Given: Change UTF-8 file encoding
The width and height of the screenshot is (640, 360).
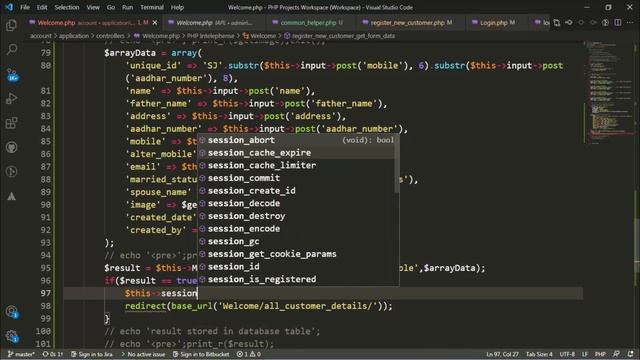Looking at the screenshot, I should [567, 354].
